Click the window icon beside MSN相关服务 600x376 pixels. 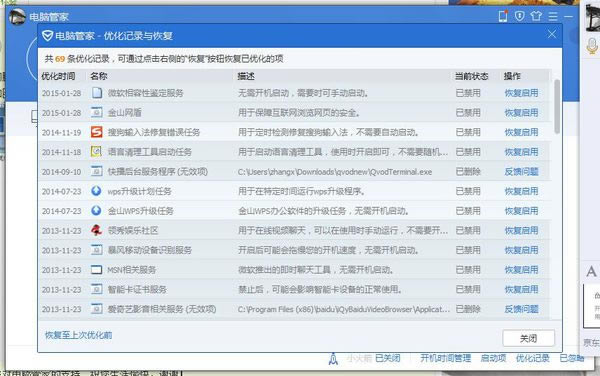[96, 270]
